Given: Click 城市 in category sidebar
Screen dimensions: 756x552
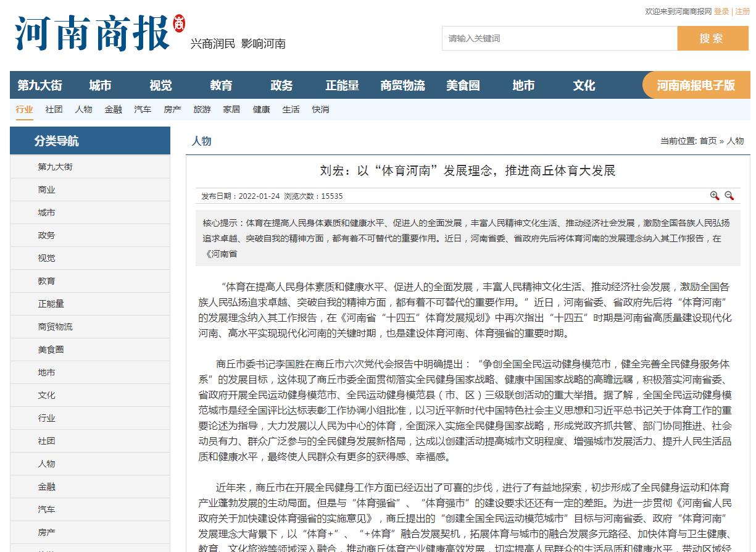Looking at the screenshot, I should tap(90, 212).
